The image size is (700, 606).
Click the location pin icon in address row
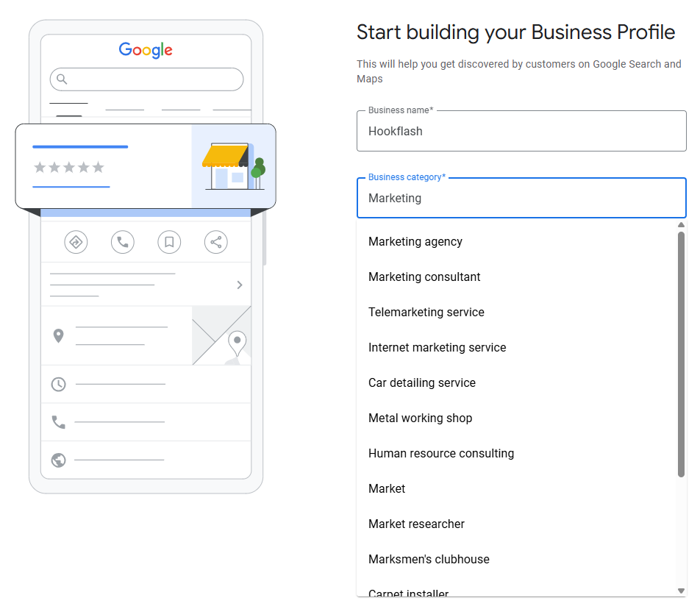point(59,336)
